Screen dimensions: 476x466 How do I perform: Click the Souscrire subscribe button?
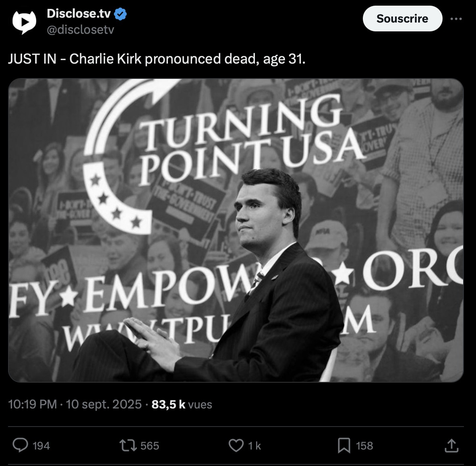point(402,19)
